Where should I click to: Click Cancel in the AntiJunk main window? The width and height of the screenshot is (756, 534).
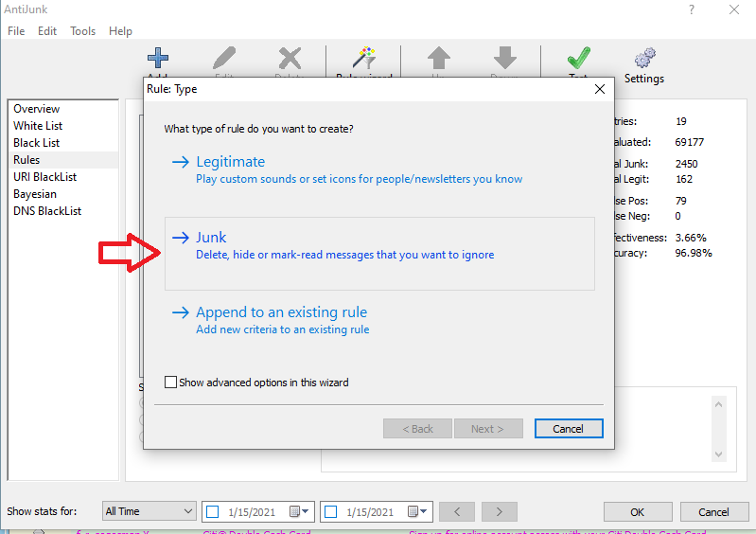(x=713, y=512)
